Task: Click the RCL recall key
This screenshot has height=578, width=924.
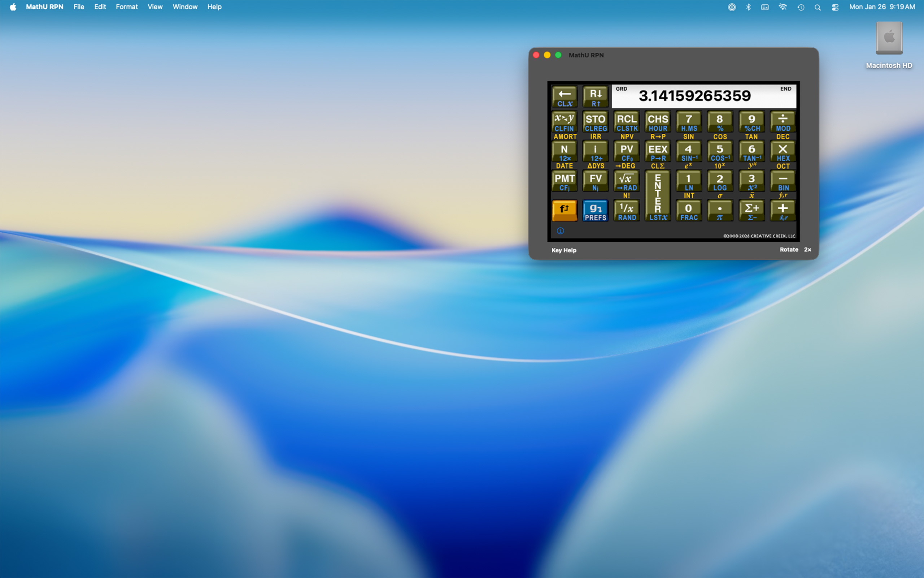Action: (627, 122)
